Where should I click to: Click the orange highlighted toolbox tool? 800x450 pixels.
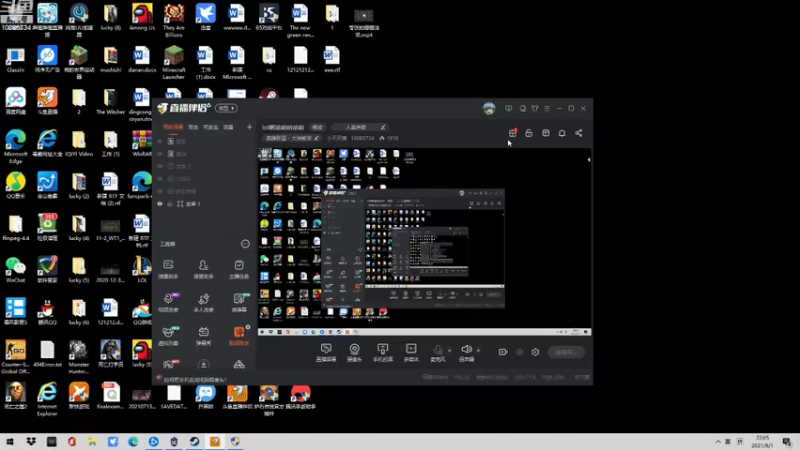[239, 336]
